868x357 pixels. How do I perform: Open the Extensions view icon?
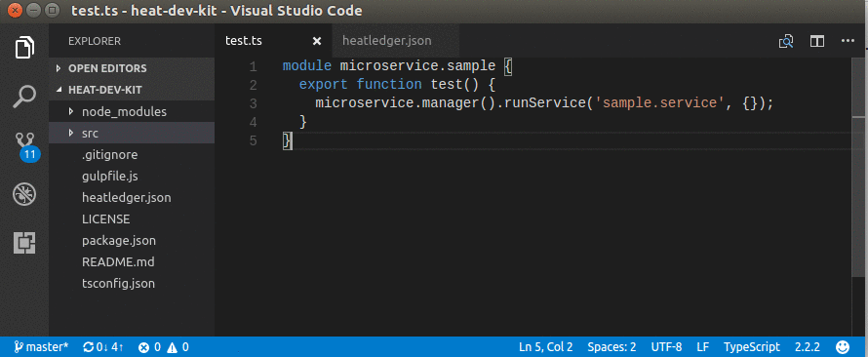click(24, 243)
